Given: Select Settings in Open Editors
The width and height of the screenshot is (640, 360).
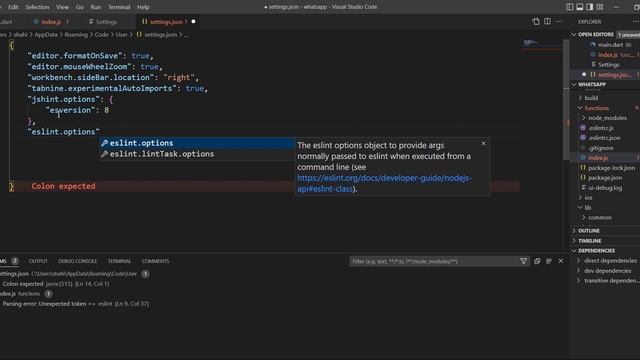Looking at the screenshot, I should (x=608, y=65).
